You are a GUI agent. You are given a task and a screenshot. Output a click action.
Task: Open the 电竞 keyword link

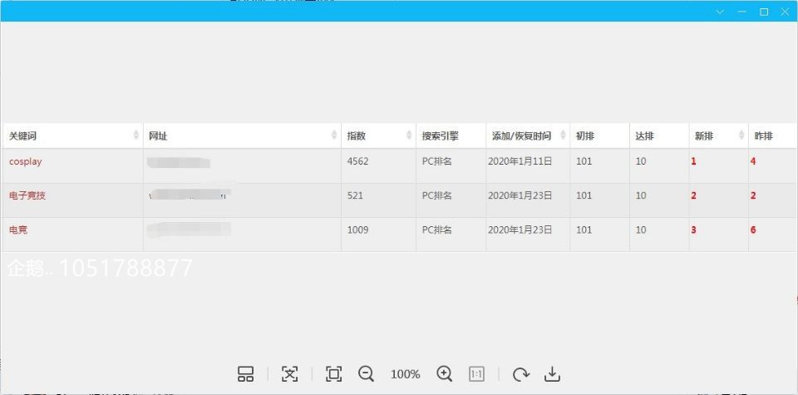point(18,230)
